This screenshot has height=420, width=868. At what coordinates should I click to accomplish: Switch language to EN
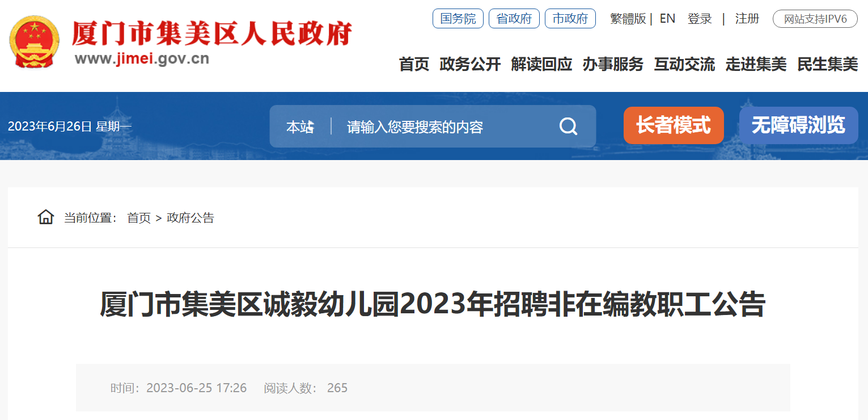coord(667,19)
